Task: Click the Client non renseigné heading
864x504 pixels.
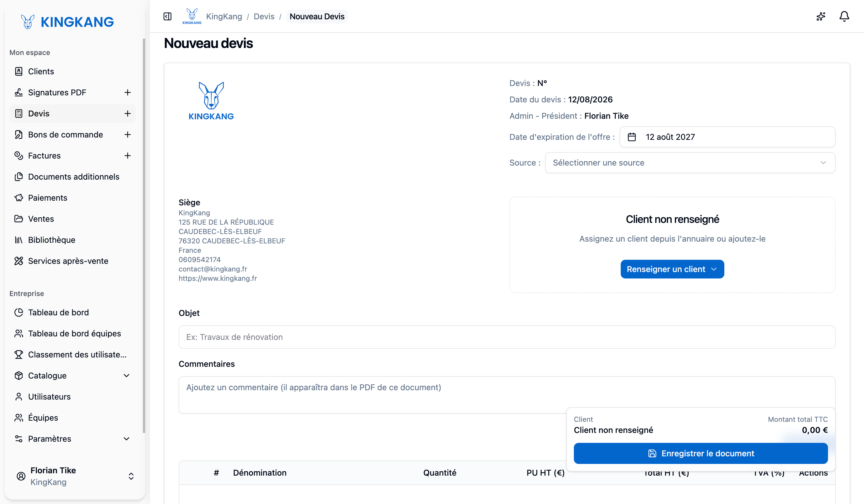Action: pos(672,219)
